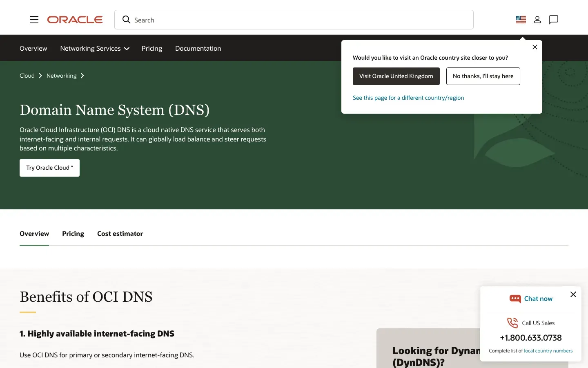Click into the Search input field

coord(294,20)
